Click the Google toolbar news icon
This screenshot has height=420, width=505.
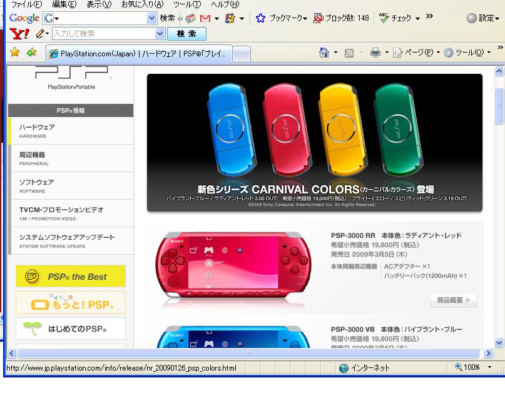[x=190, y=18]
